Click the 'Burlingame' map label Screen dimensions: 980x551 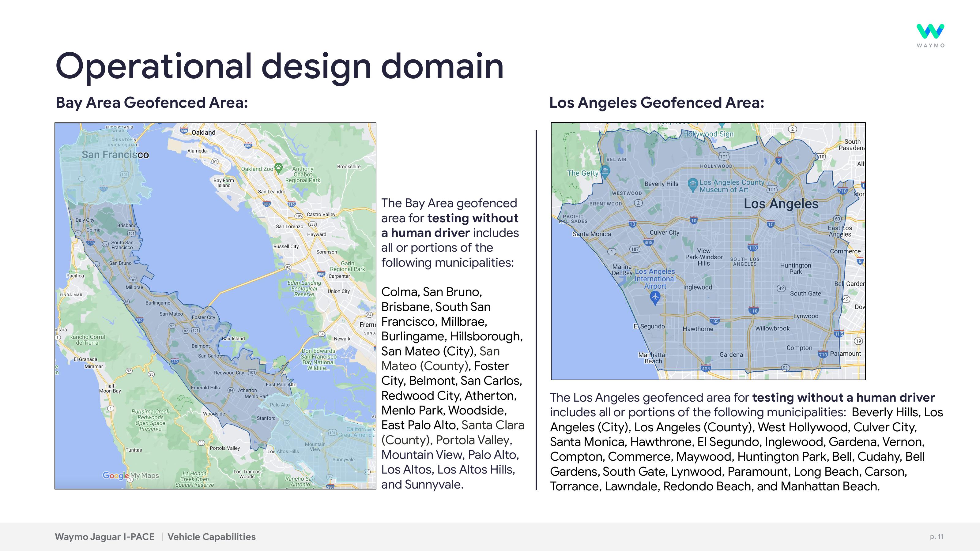point(158,303)
